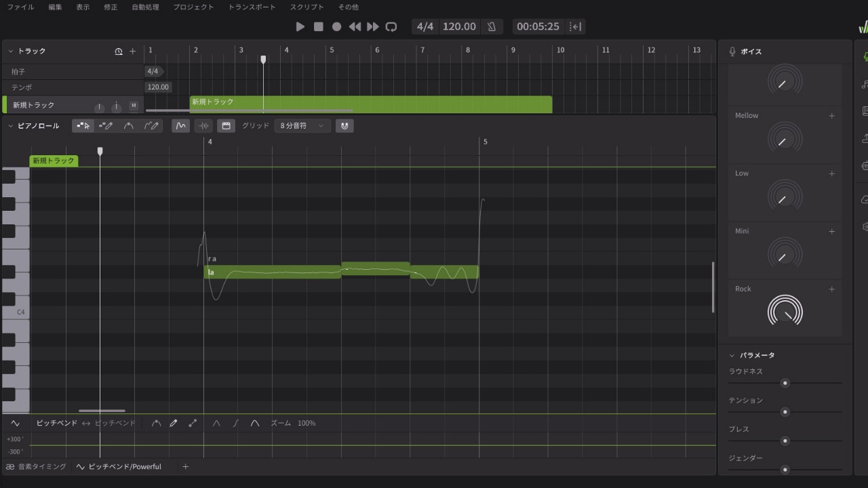Click the record button in the transport bar

[336, 26]
